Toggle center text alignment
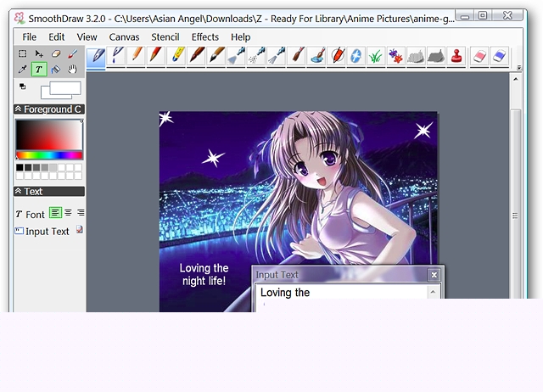Viewport: 543px width, 392px height. click(68, 213)
